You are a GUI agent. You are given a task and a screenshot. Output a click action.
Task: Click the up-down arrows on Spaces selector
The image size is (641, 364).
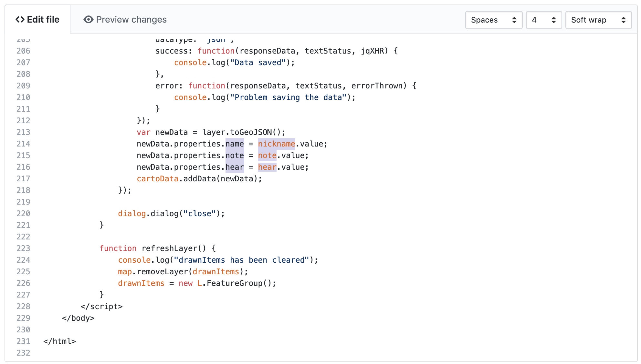[x=514, y=20]
